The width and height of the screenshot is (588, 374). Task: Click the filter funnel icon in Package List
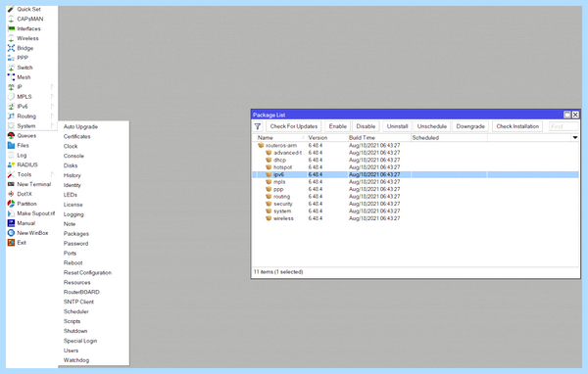click(x=258, y=126)
